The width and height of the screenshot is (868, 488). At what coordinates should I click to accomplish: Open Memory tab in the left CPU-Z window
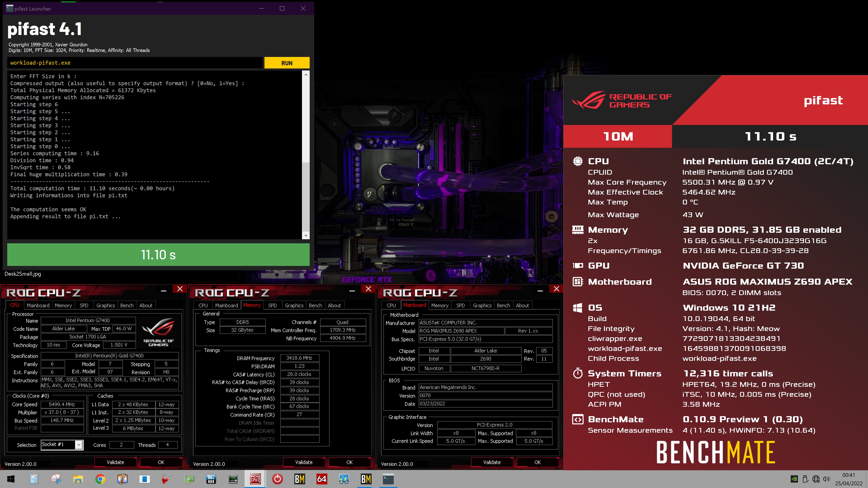pyautogui.click(x=63, y=305)
